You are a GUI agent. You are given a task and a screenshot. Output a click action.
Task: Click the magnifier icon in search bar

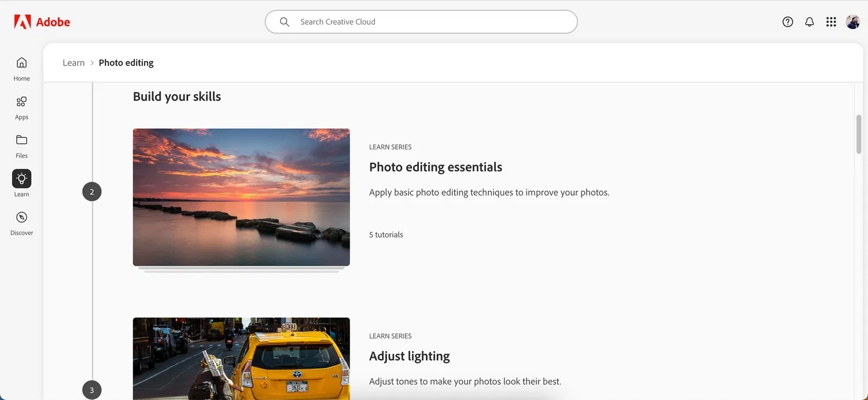click(284, 22)
